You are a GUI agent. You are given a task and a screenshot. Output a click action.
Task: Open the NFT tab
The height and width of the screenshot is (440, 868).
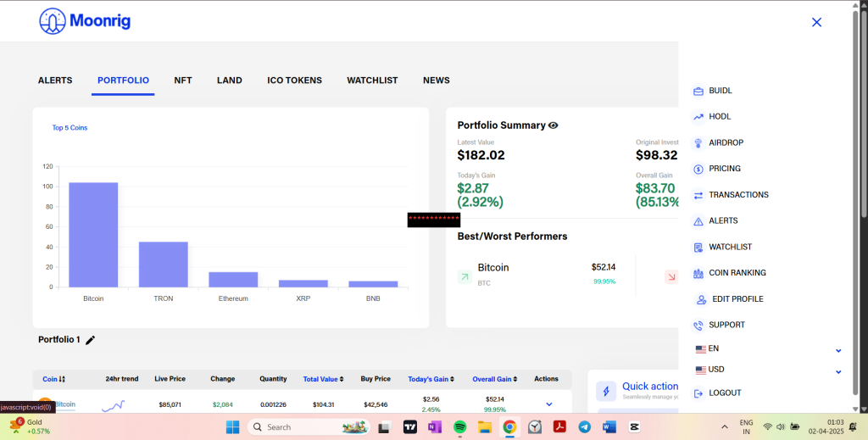point(183,81)
